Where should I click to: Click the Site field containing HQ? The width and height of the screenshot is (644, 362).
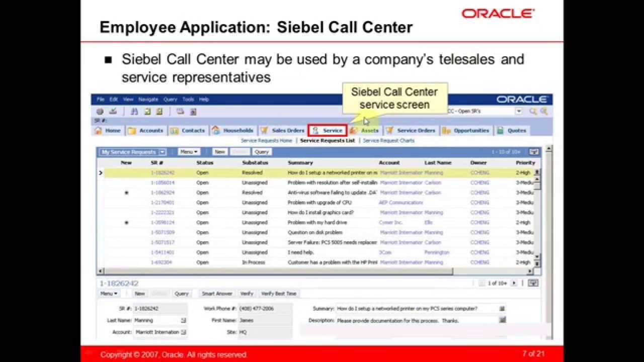pos(265,332)
